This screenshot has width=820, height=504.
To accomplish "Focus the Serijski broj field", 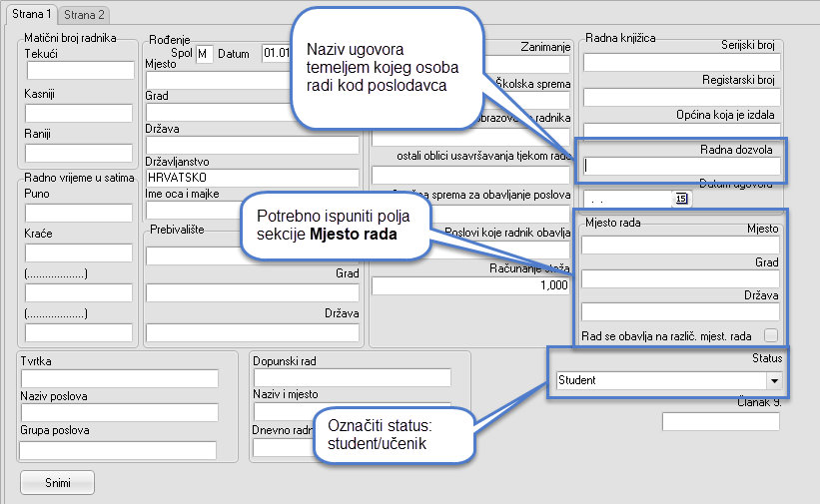I will click(682, 62).
